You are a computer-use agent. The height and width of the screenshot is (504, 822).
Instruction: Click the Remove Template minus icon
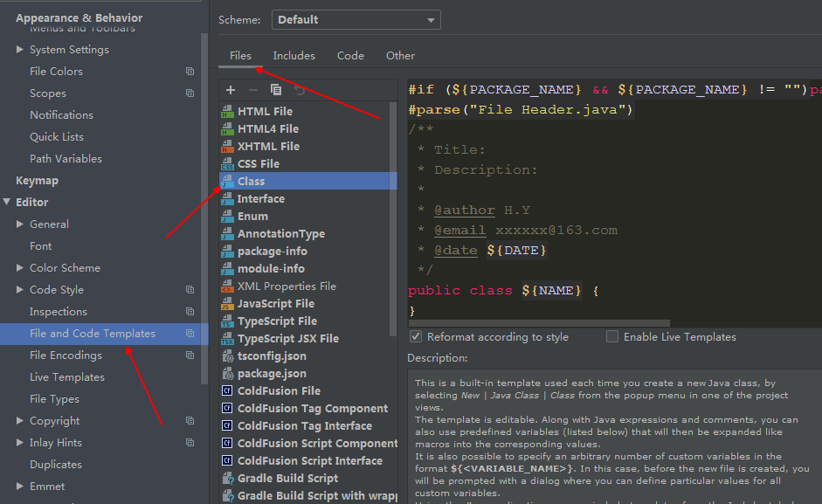click(x=252, y=90)
